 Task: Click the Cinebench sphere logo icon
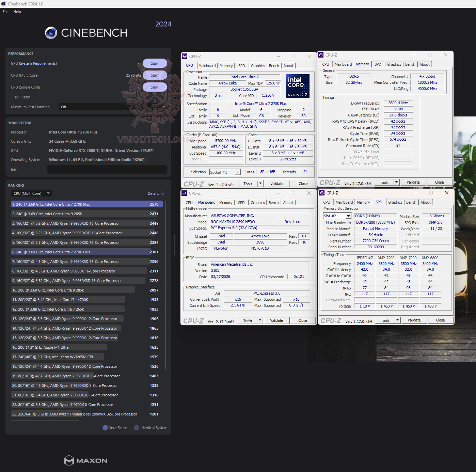pyautogui.click(x=51, y=33)
